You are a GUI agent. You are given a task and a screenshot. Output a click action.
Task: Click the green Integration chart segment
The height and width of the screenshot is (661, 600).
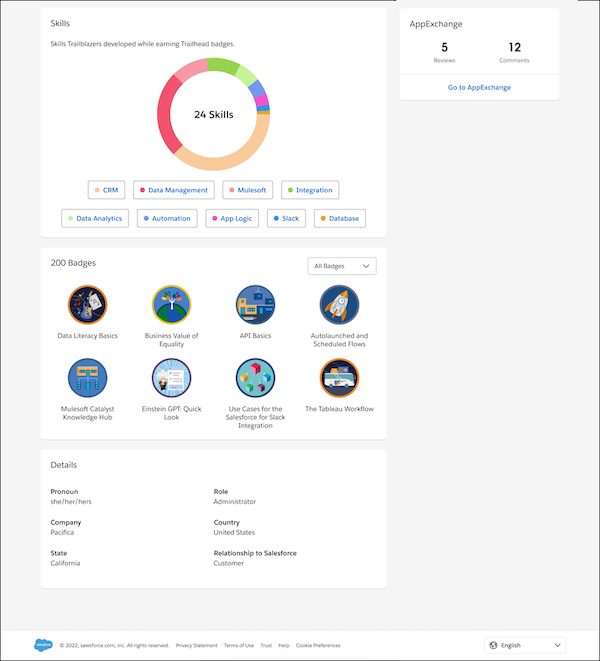click(x=223, y=65)
